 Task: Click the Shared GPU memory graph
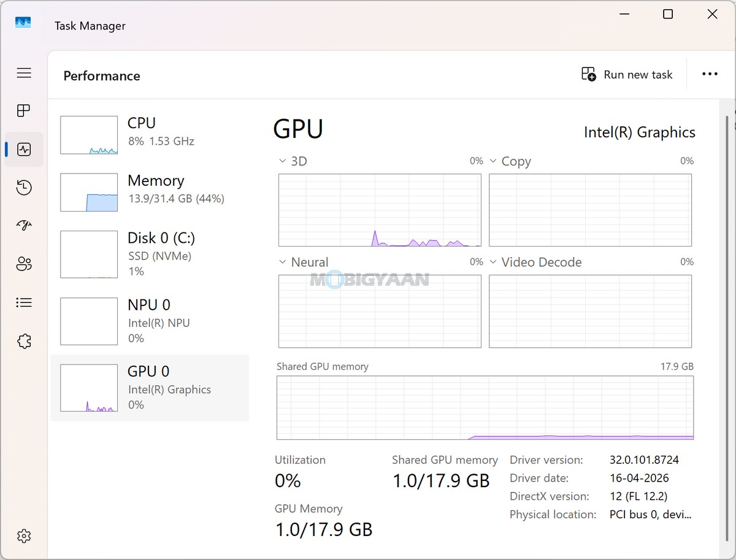[485, 408]
